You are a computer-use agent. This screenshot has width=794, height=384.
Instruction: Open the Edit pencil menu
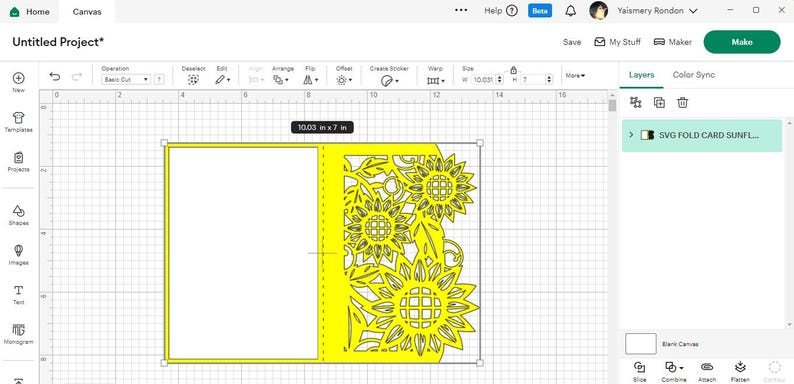tap(222, 80)
